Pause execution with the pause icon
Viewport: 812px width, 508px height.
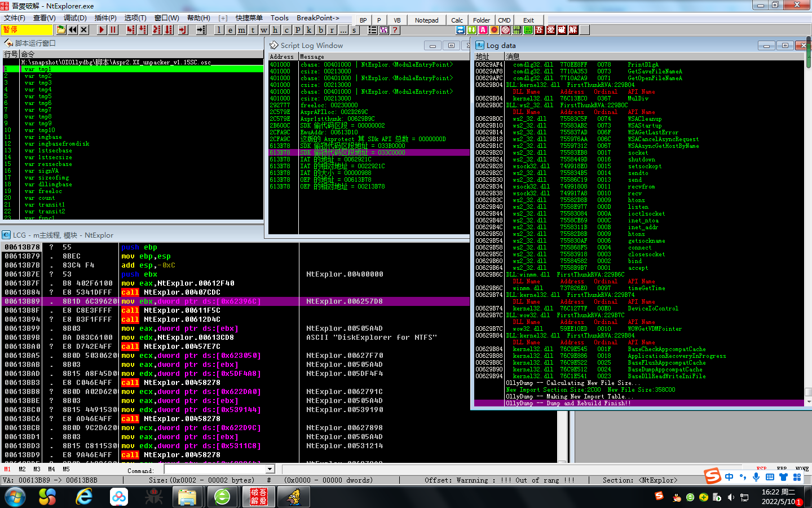[113, 30]
